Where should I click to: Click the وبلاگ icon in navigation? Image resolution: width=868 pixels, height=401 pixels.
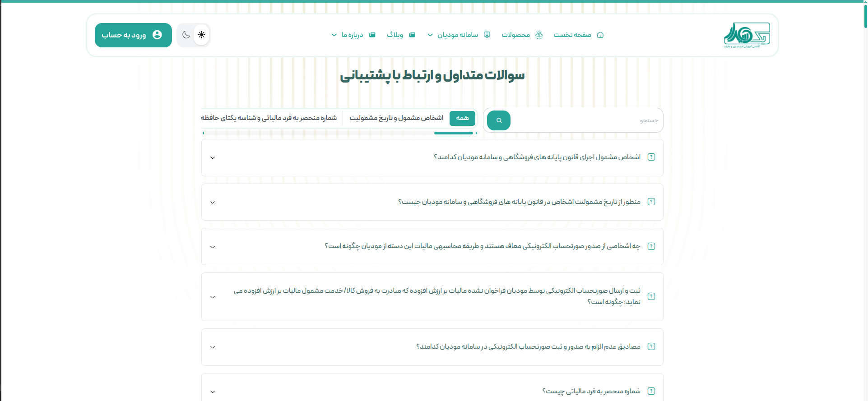pyautogui.click(x=412, y=35)
